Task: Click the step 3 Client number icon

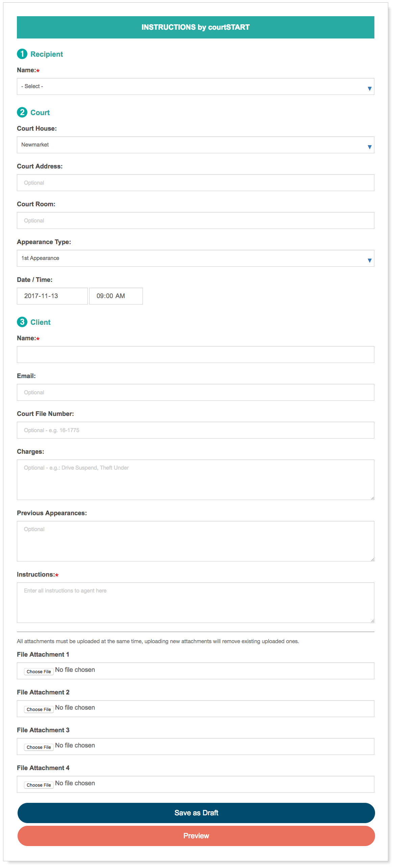Action: [x=22, y=322]
